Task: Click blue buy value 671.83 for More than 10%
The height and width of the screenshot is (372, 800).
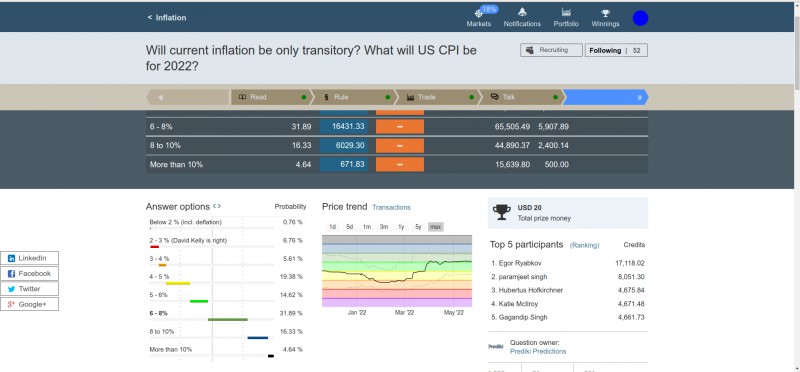Action: [x=344, y=164]
